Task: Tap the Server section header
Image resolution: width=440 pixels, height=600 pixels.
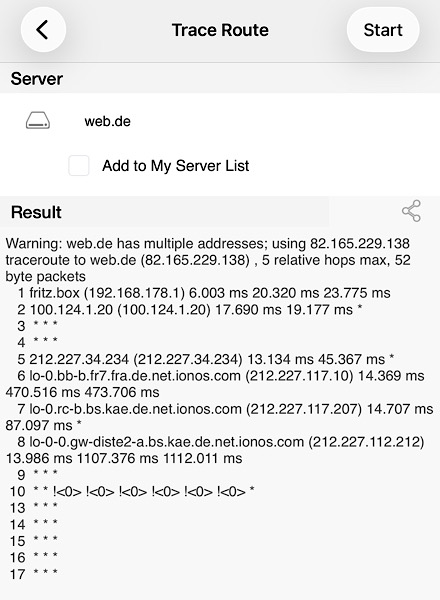Action: (x=37, y=79)
